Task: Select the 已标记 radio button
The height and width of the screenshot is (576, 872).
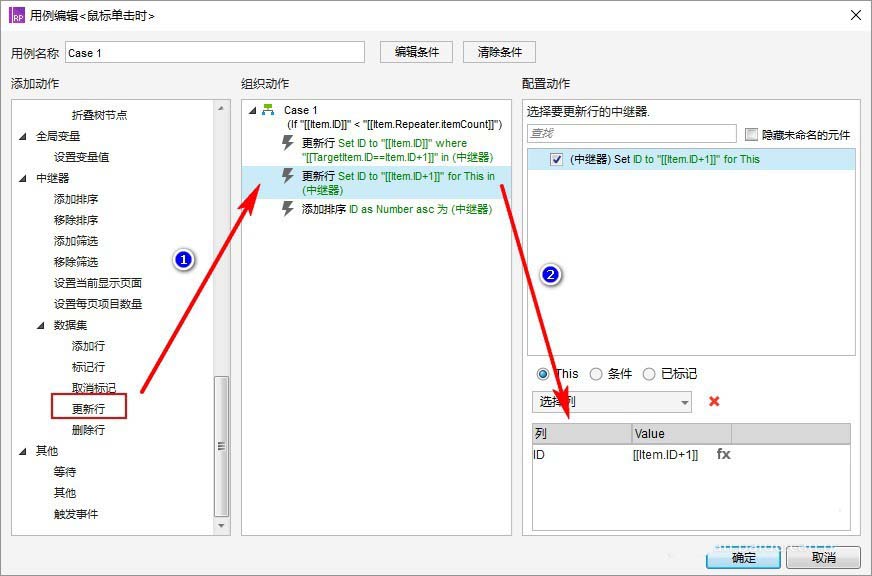Action: [x=648, y=374]
